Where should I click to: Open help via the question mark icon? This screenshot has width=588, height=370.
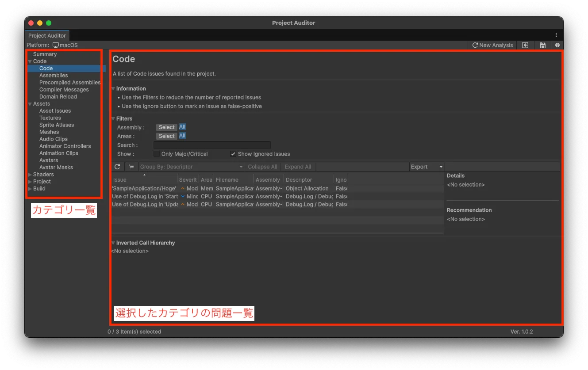[557, 45]
